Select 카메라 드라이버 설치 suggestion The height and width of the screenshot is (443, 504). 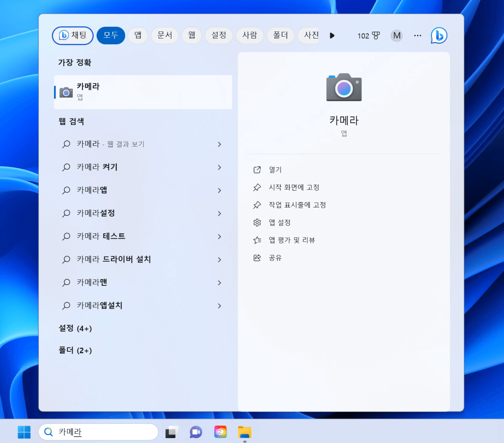[143, 260]
